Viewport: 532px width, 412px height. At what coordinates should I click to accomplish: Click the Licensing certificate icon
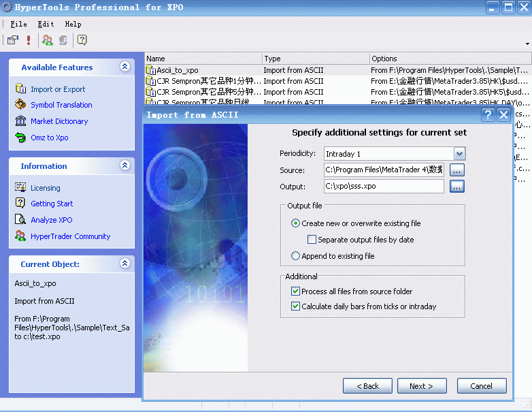pyautogui.click(x=20, y=187)
